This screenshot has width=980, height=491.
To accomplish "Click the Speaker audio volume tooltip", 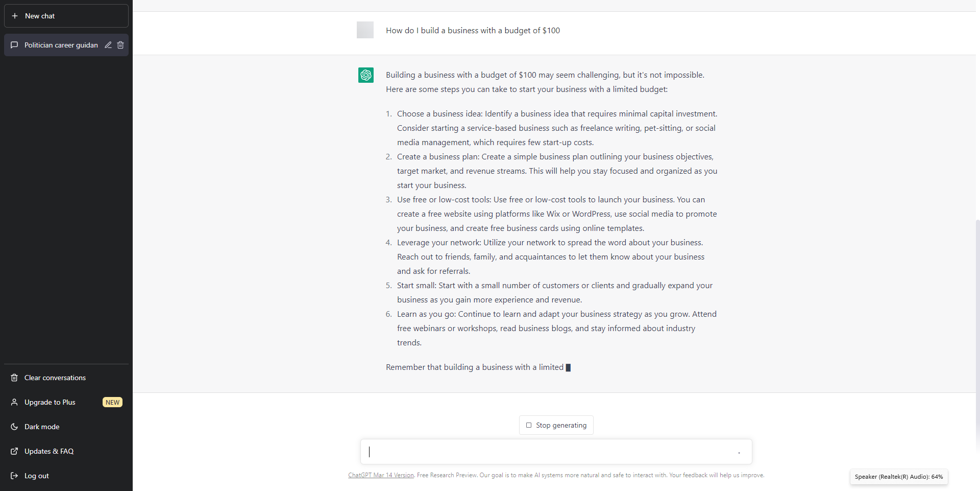I will pyautogui.click(x=898, y=477).
